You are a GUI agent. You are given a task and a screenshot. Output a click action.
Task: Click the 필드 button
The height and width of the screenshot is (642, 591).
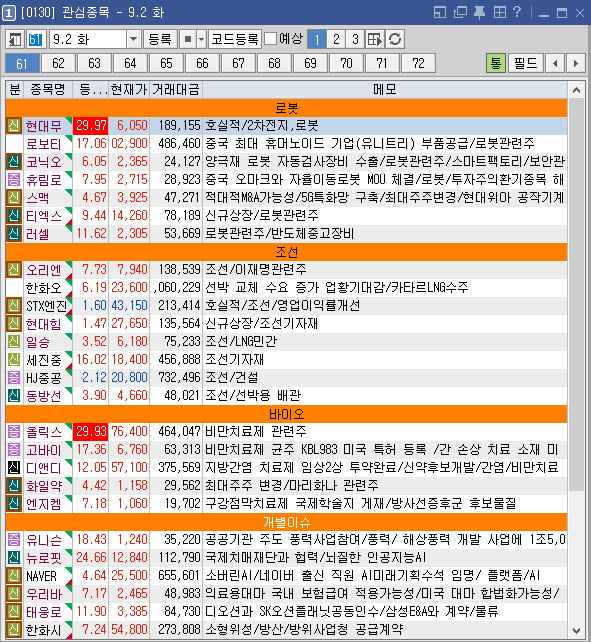[525, 63]
